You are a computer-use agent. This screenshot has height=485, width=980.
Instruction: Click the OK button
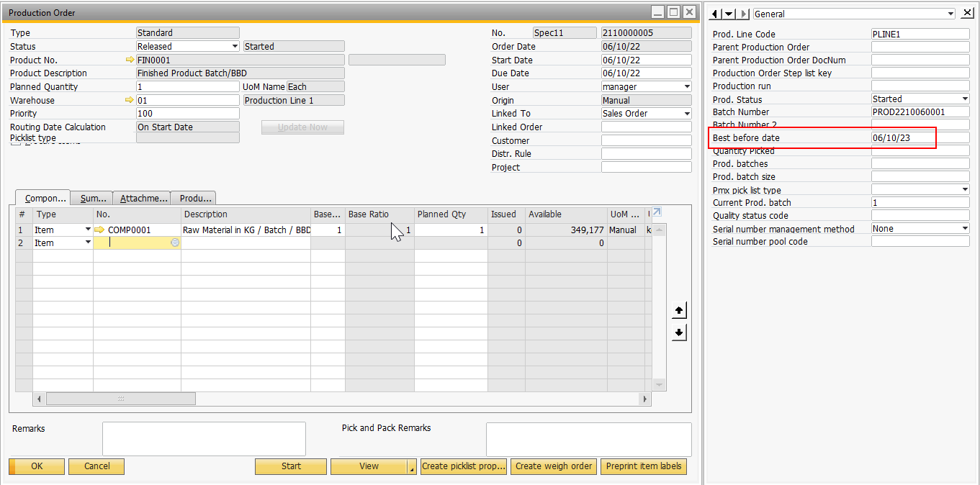tap(37, 466)
